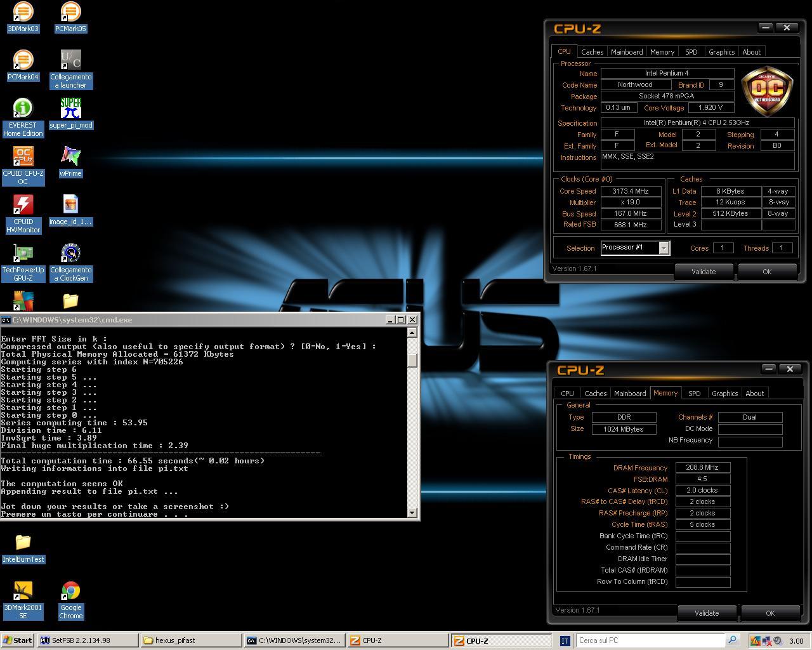Launch 3DMark2001 SE desktop shortcut
The height and width of the screenshot is (650, 812).
[23, 600]
